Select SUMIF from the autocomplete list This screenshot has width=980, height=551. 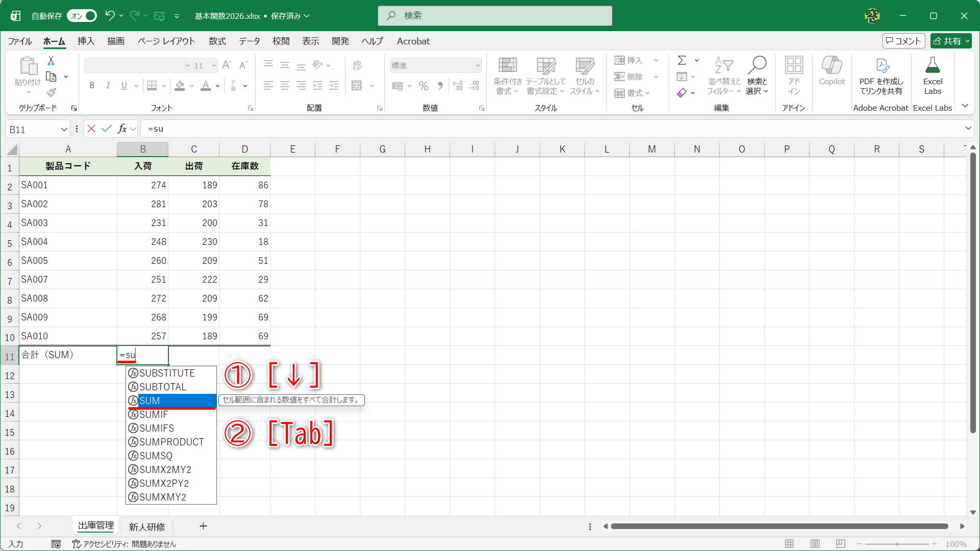click(154, 414)
